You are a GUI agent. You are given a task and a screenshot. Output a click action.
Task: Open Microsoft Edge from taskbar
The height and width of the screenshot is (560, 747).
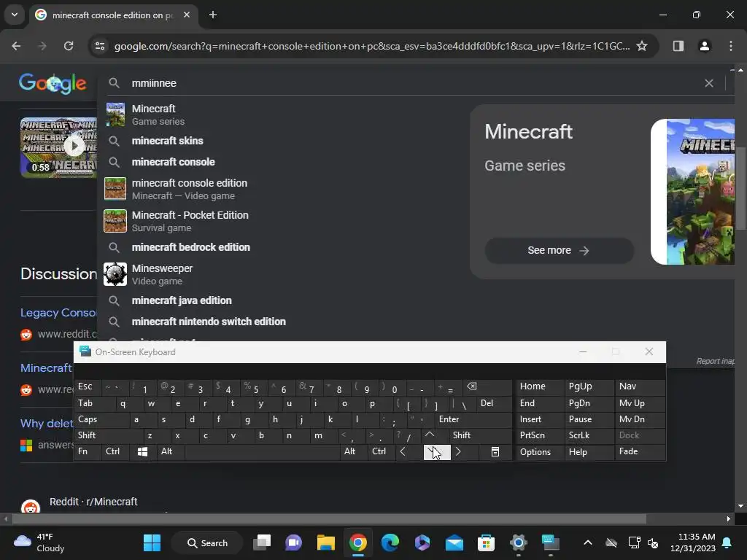click(x=390, y=542)
